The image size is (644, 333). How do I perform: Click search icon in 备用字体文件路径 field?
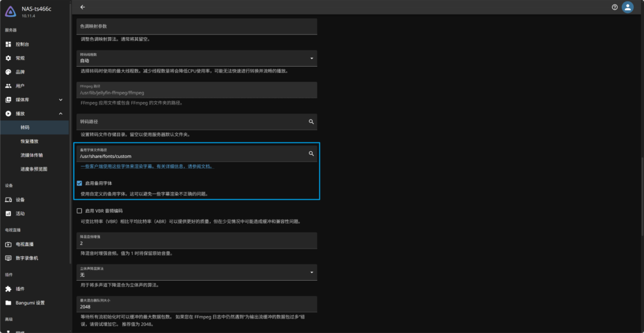(x=311, y=154)
